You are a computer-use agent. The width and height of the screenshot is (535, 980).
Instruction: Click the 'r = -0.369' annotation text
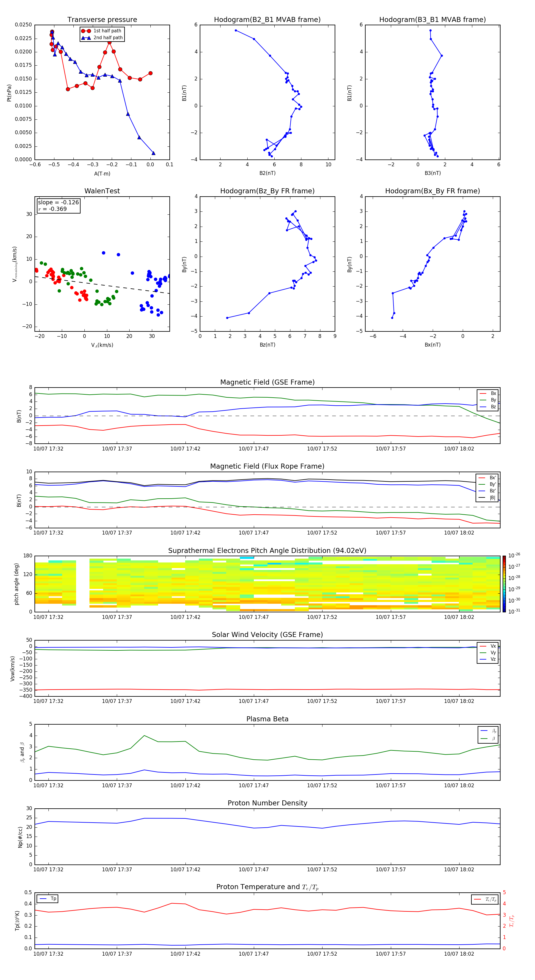pyautogui.click(x=53, y=209)
